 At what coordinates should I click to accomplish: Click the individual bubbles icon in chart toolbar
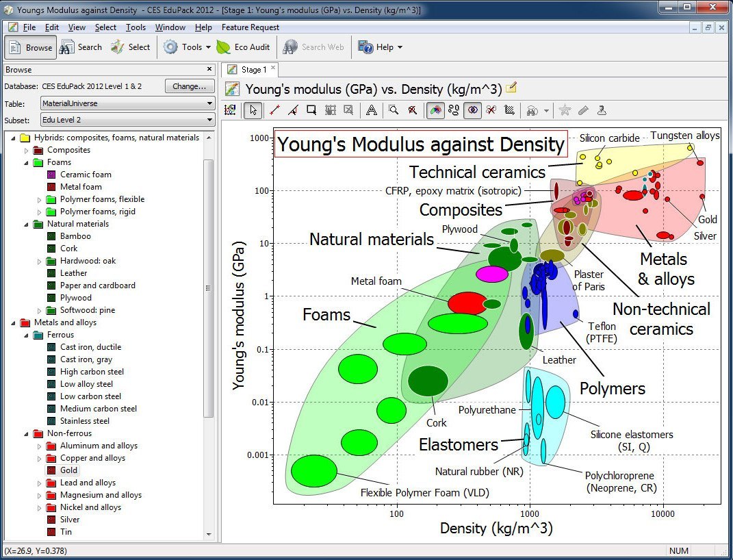(454, 110)
